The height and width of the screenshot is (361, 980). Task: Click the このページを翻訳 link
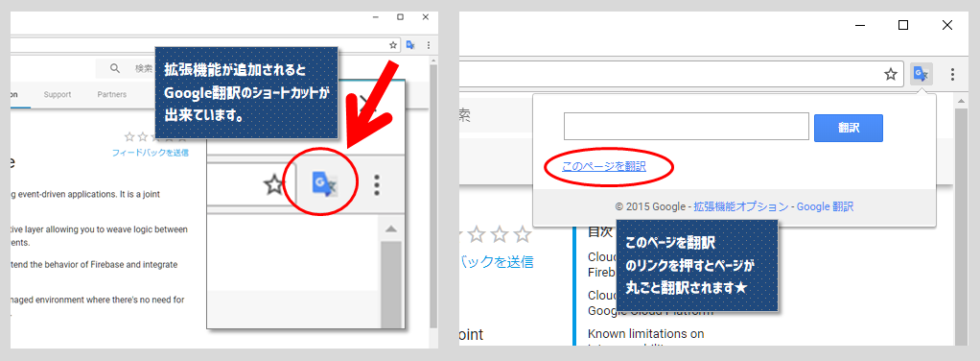[x=604, y=166]
